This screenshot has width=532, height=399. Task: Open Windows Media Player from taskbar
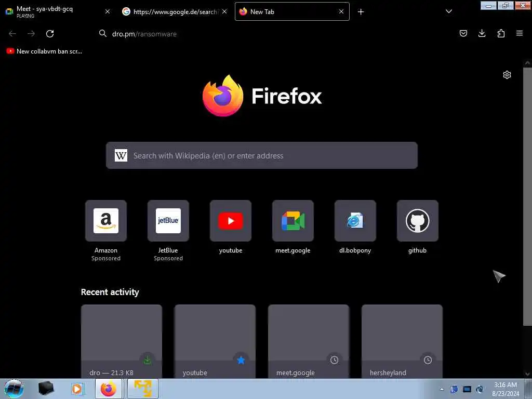click(77, 389)
